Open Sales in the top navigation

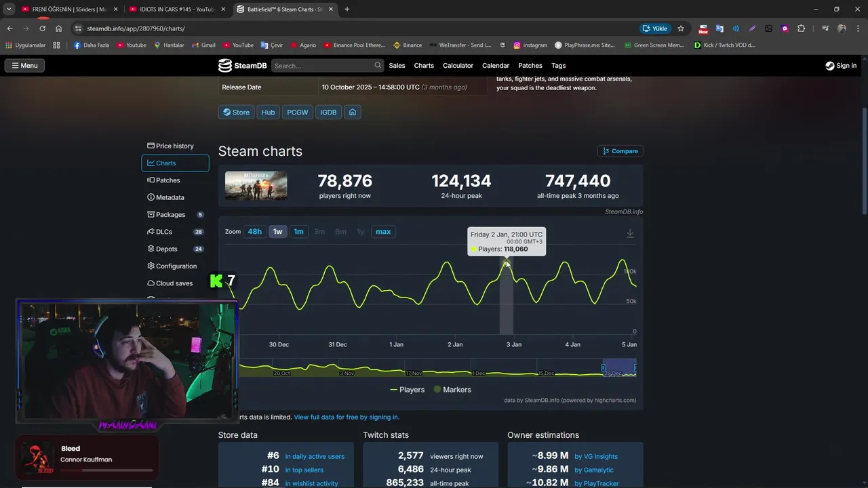[x=397, y=66]
